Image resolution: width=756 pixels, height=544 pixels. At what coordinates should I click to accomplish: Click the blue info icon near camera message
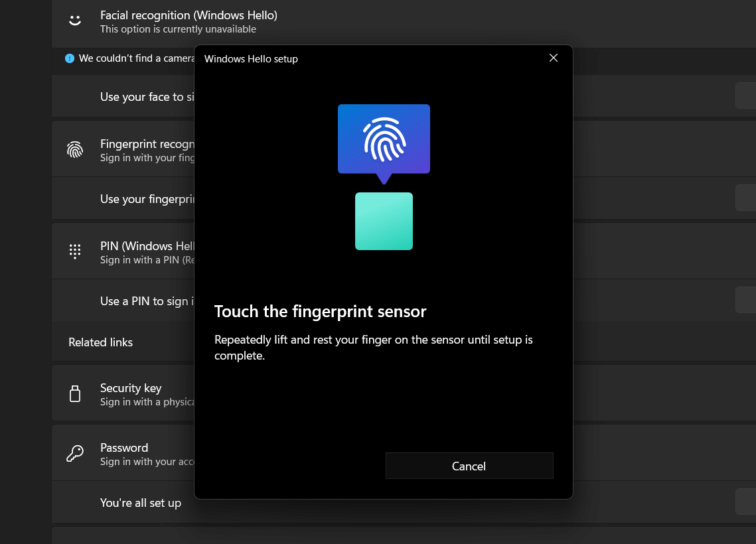(70, 58)
